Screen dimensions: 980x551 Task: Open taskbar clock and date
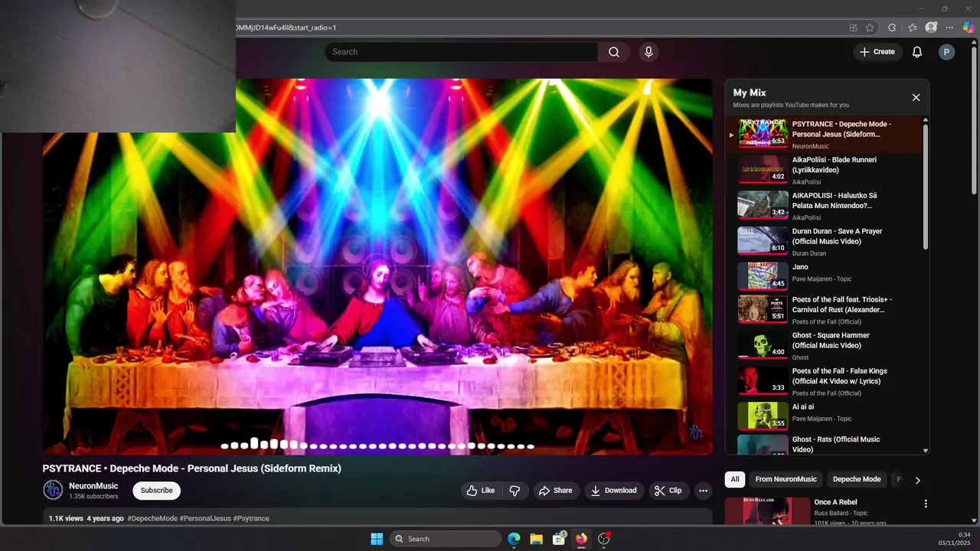tap(954, 539)
